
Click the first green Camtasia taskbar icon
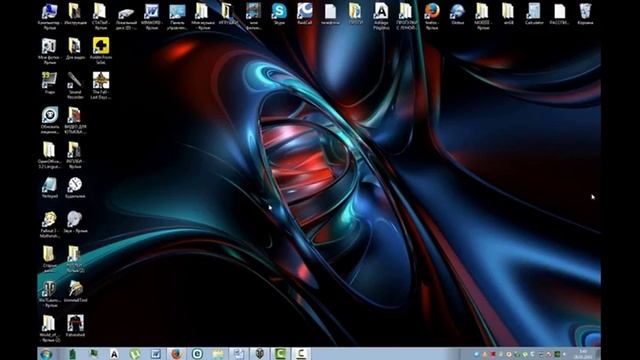click(x=280, y=354)
